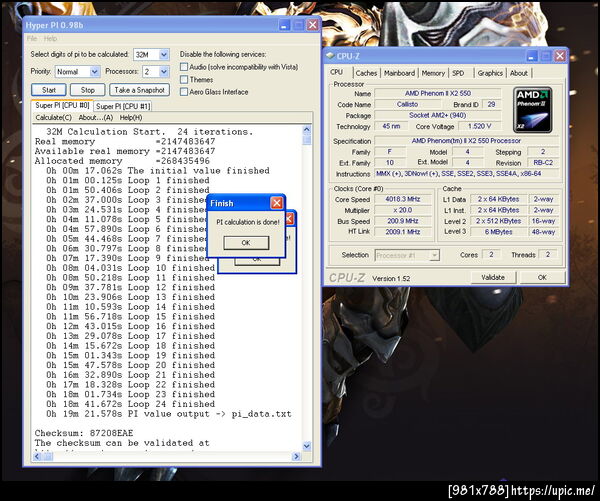Screen dimensions: 600x501
Task: Click the HT Link value 2009.1 MHz
Action: (x=403, y=232)
